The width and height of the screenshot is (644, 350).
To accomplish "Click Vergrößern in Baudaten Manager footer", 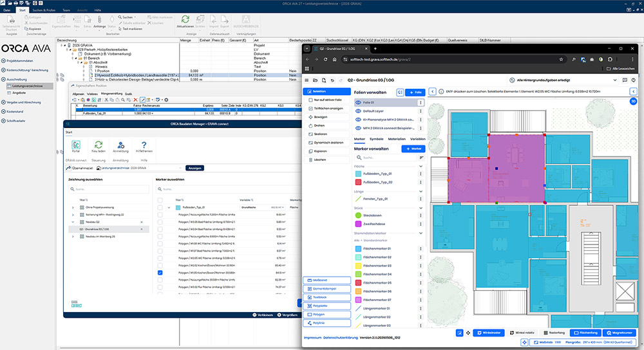I will point(287,315).
